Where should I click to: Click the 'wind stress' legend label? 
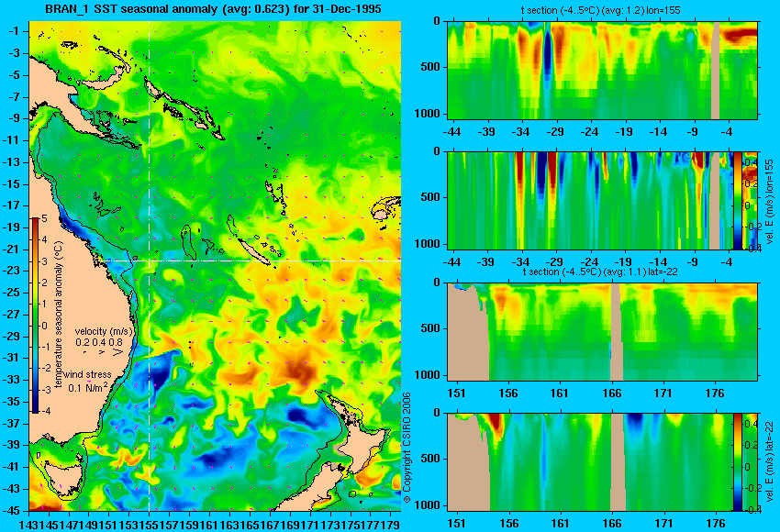(x=87, y=374)
